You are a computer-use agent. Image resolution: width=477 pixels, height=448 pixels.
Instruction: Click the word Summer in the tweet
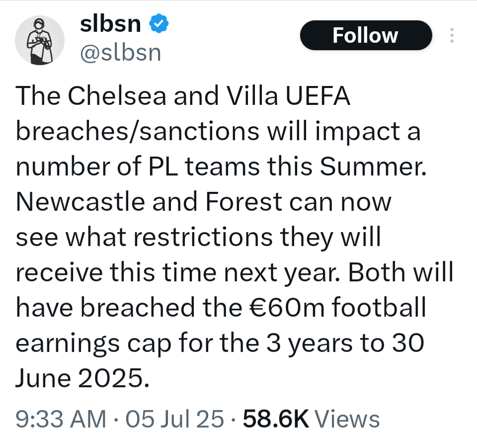(373, 167)
